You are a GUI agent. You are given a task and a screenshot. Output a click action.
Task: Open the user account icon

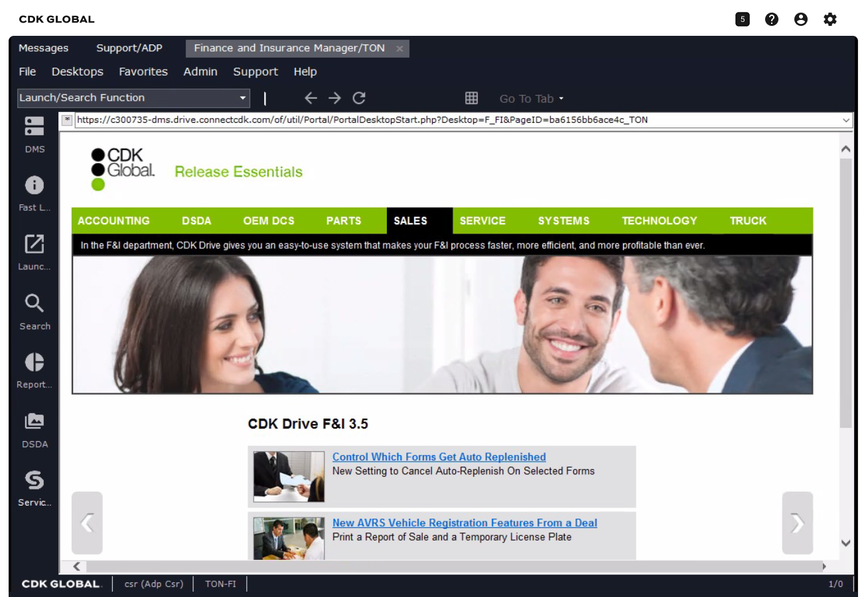[x=801, y=19]
